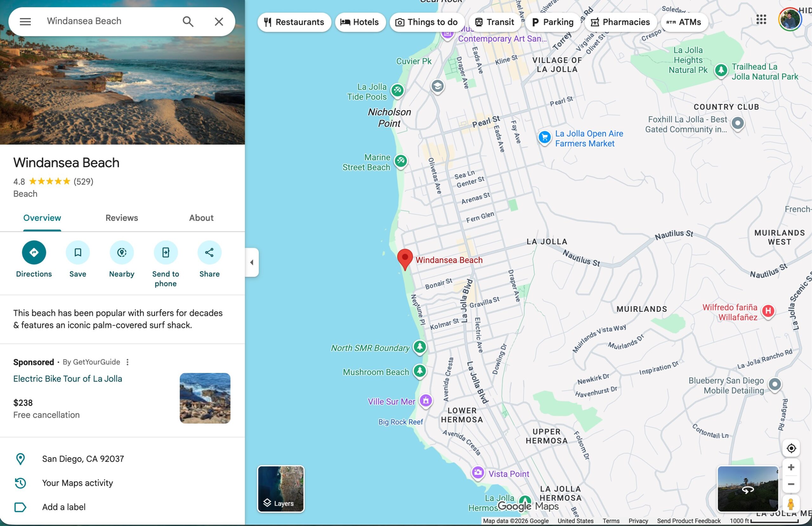
Task: Share this place
Action: (x=209, y=252)
